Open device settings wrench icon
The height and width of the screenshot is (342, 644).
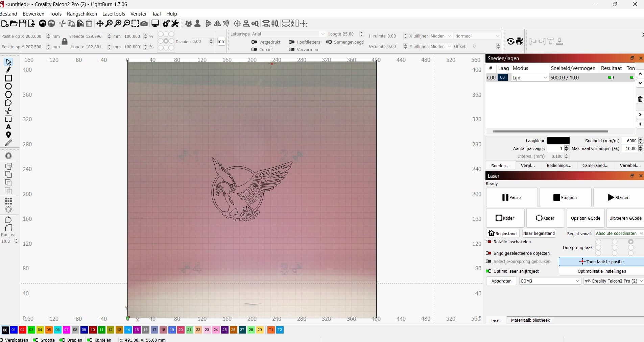pyautogui.click(x=175, y=23)
